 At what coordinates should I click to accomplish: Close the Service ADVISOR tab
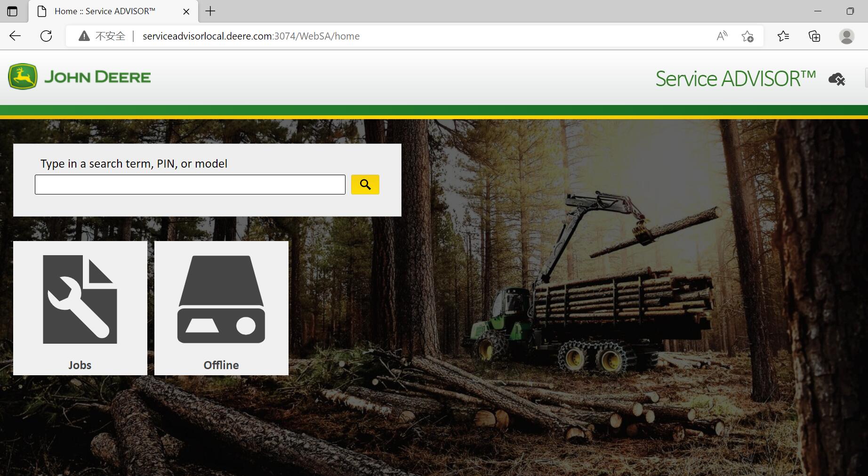(186, 11)
